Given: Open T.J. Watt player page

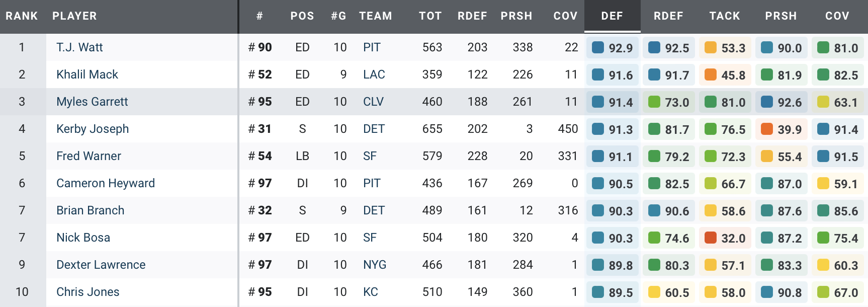Looking at the screenshot, I should (x=79, y=47).
